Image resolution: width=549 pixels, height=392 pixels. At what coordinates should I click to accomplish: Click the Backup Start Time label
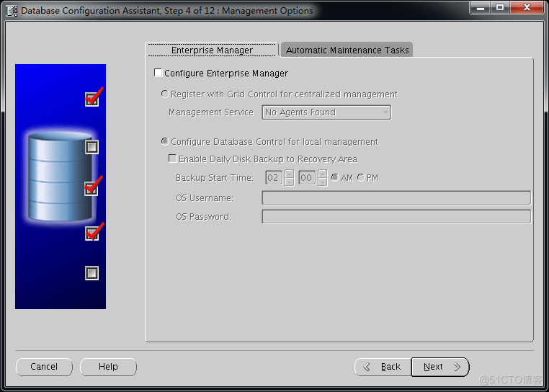tap(214, 177)
